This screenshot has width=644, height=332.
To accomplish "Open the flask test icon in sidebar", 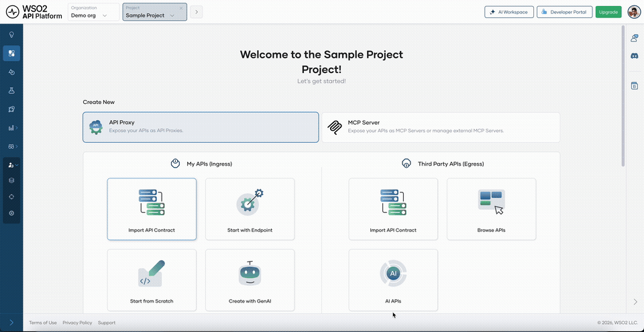I will coord(11,91).
